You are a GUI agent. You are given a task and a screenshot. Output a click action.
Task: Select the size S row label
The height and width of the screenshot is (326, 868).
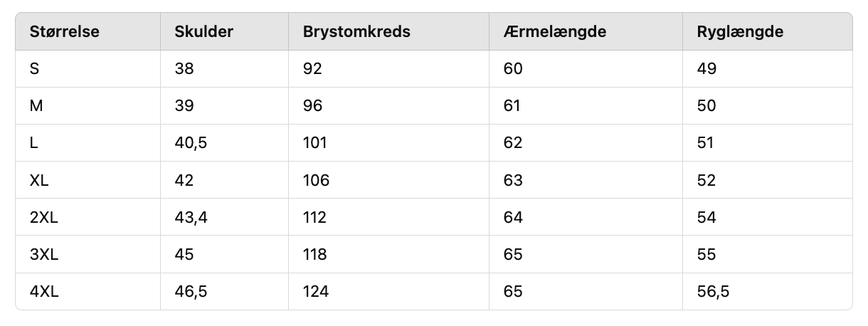click(35, 69)
